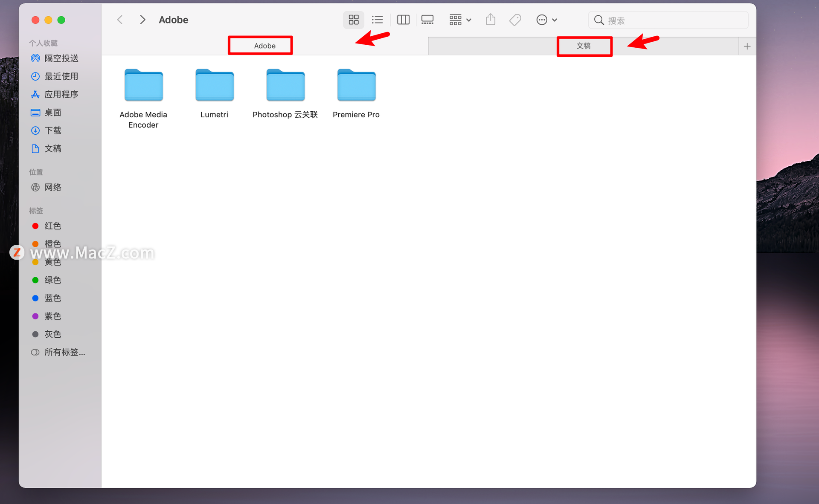The height and width of the screenshot is (504, 819).
Task: Zoom the window with green button
Action: pyautogui.click(x=61, y=20)
